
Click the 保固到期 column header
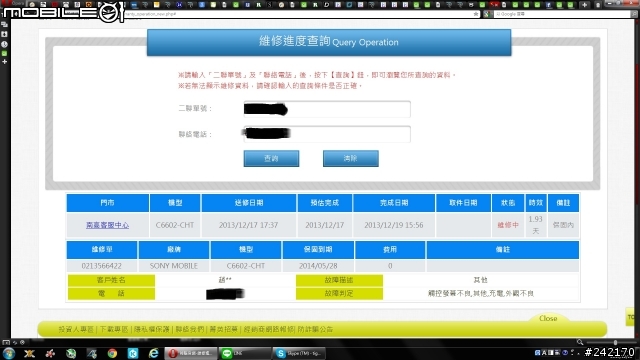point(318,249)
